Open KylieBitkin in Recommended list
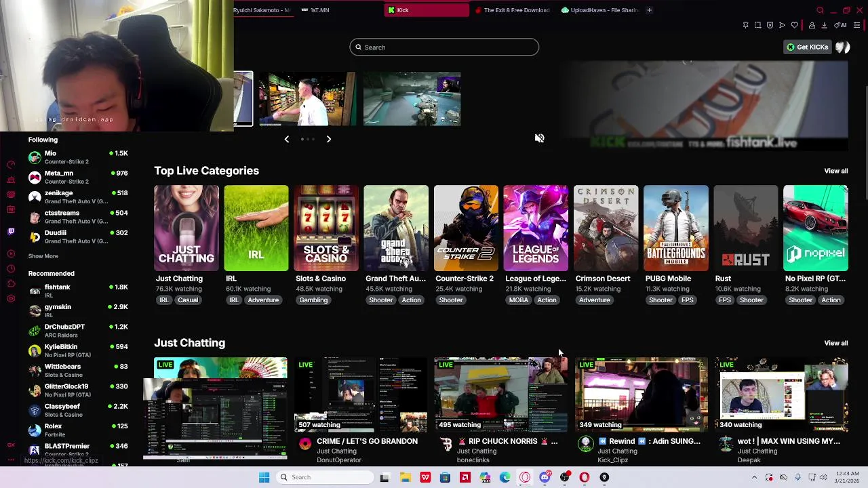 point(78,350)
